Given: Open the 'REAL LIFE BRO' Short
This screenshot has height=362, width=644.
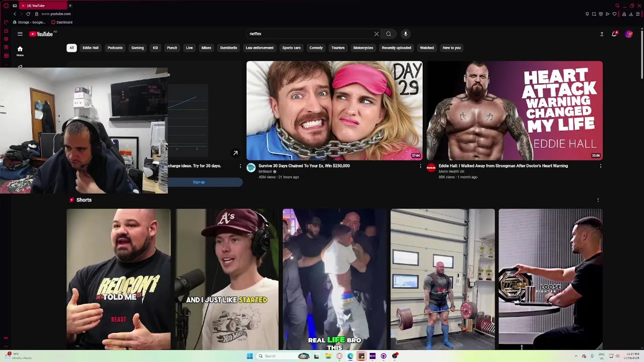Looking at the screenshot, I should (335, 279).
